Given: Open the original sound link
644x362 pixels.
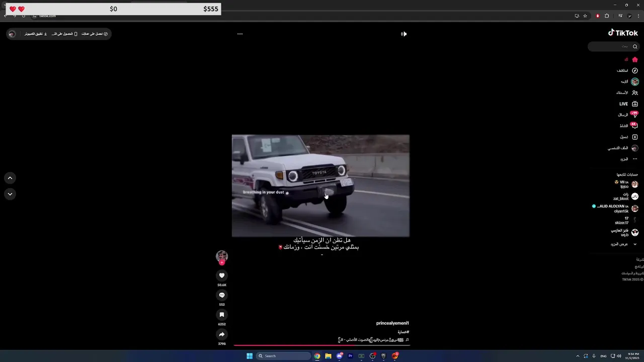Looking at the screenshot, I should [373, 340].
